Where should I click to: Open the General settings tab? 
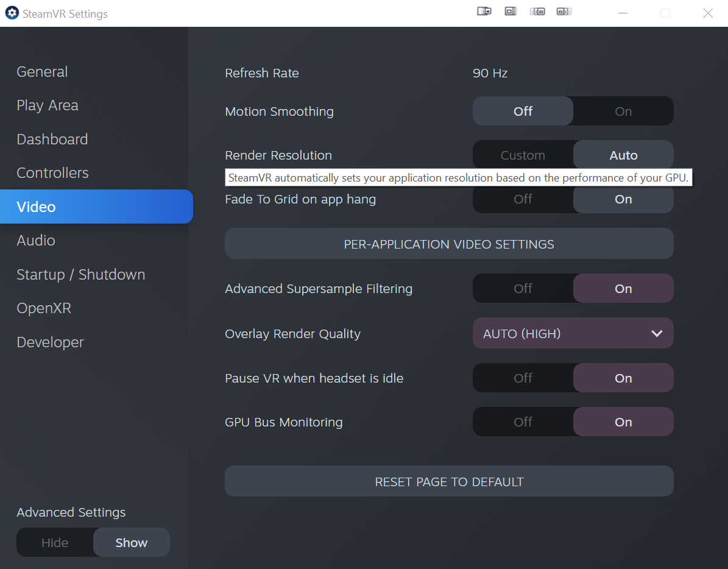(x=42, y=71)
